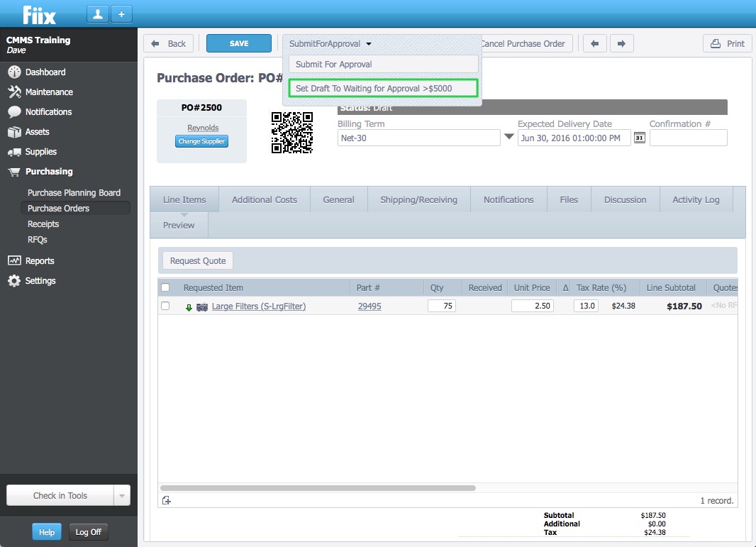Tick the checkbox for Large Filters row

coord(165,306)
